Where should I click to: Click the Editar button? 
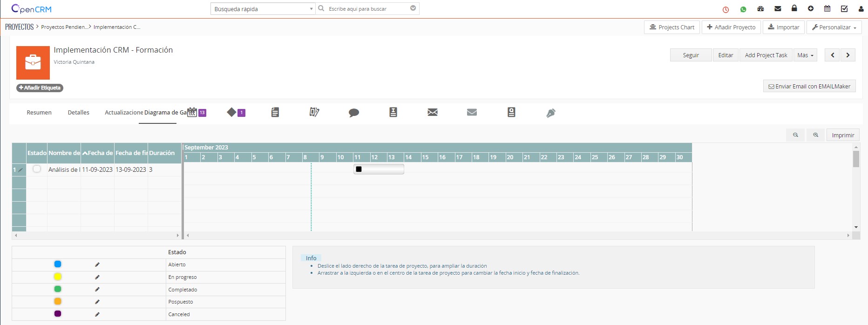pyautogui.click(x=726, y=55)
